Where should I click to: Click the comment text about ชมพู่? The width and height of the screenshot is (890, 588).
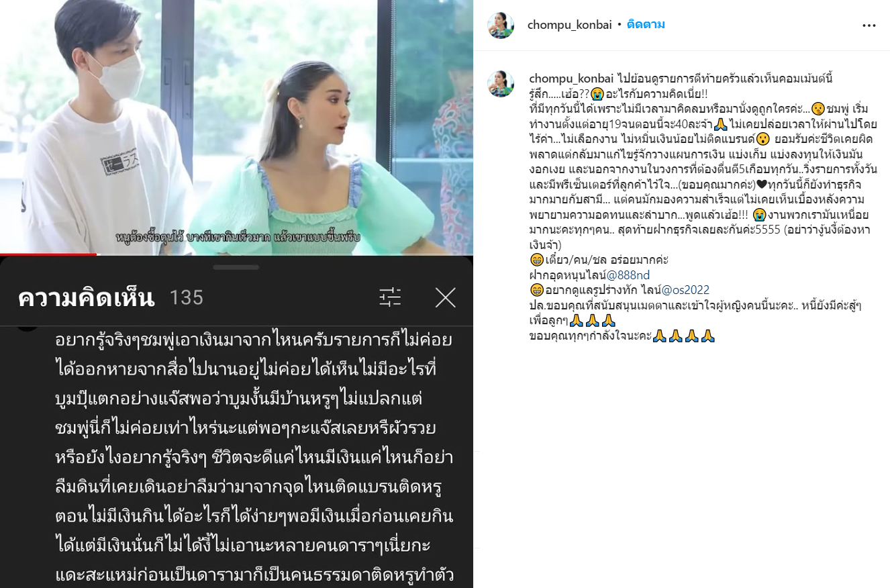[254, 456]
